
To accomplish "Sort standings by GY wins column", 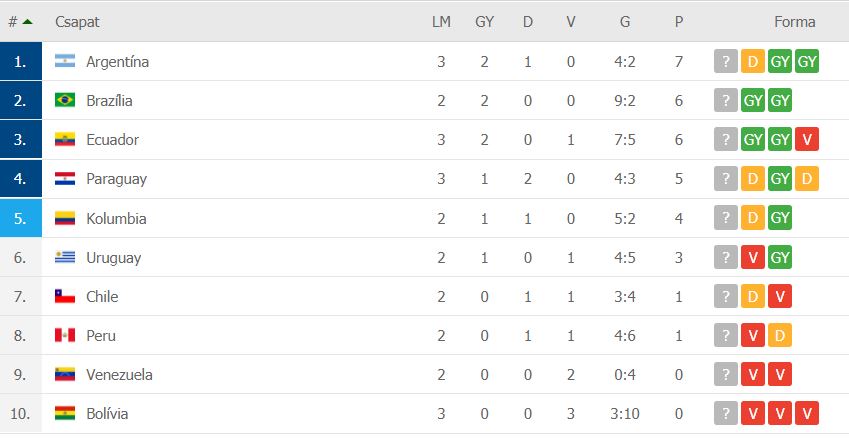I will coord(484,22).
